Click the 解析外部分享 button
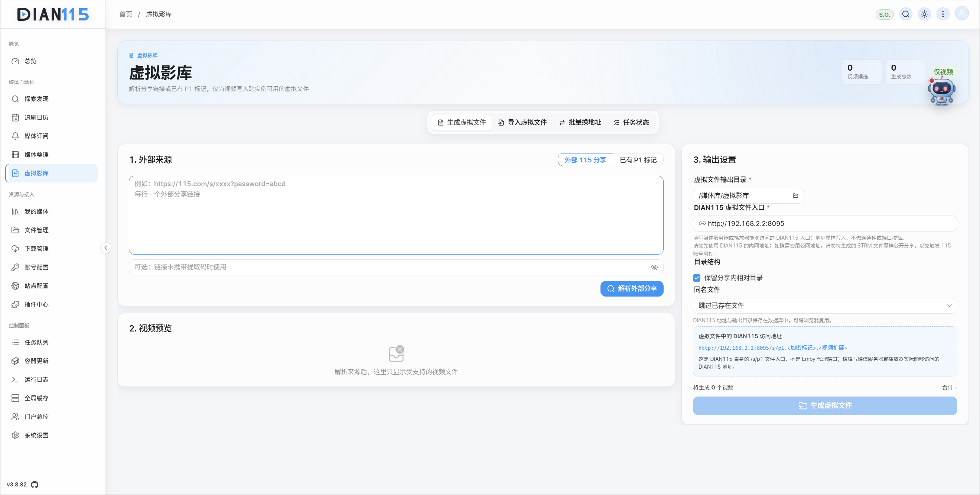Viewport: 980px width, 495px height. (632, 289)
